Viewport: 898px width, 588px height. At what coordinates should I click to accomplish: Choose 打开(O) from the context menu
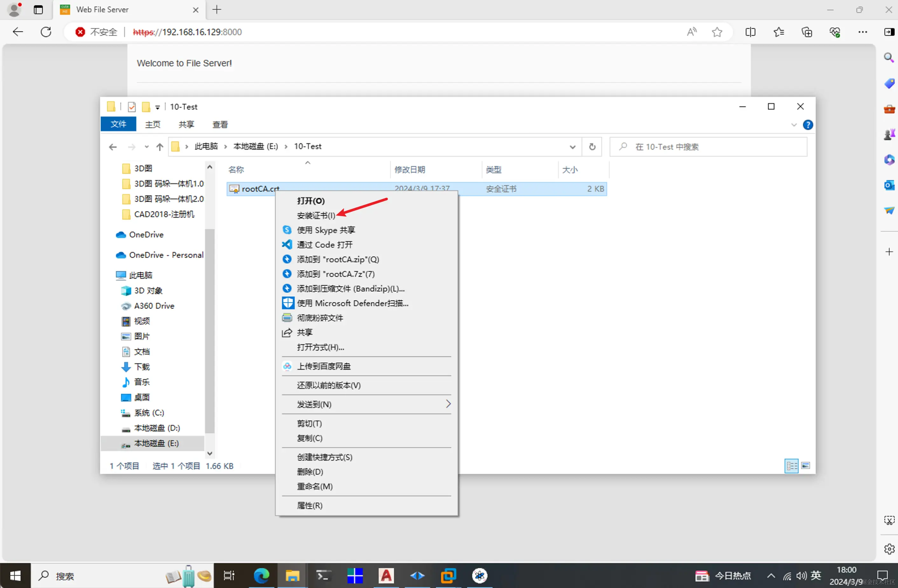366,201
